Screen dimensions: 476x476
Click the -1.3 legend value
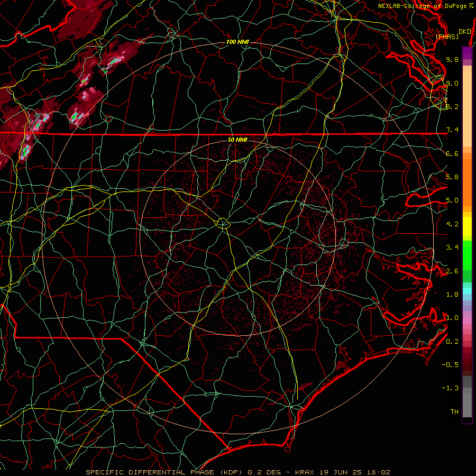tap(450, 388)
